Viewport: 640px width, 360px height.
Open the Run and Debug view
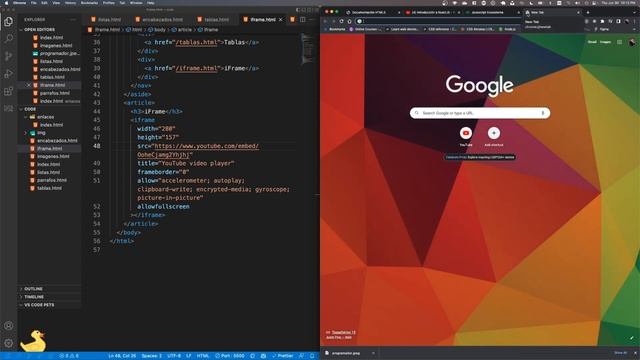click(x=8, y=74)
